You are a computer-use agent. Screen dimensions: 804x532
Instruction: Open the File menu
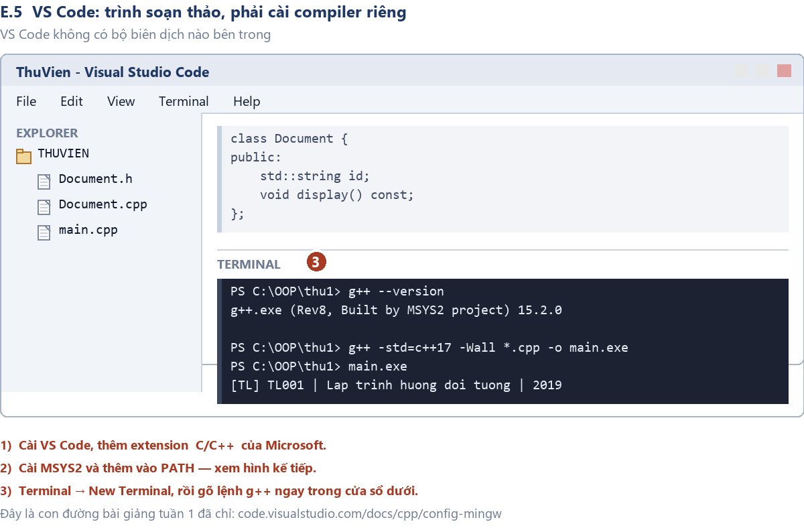[26, 102]
